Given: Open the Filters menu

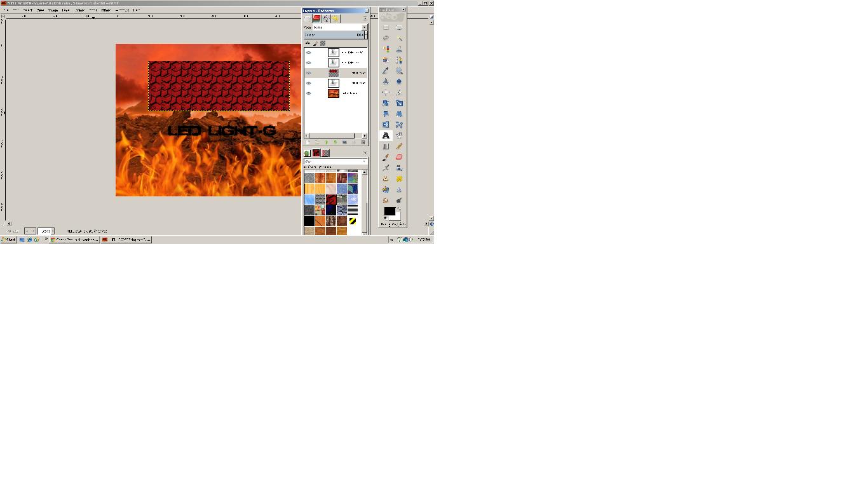Looking at the screenshot, I should click(106, 10).
